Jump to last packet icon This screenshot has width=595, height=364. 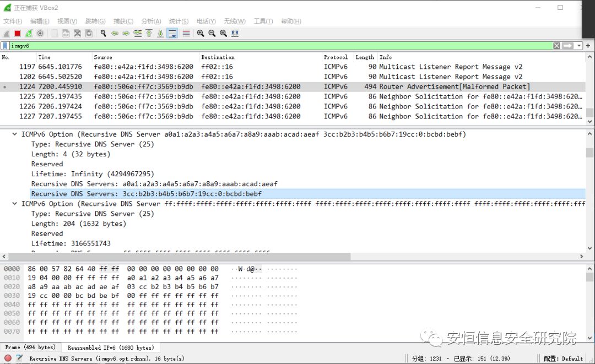click(160, 34)
